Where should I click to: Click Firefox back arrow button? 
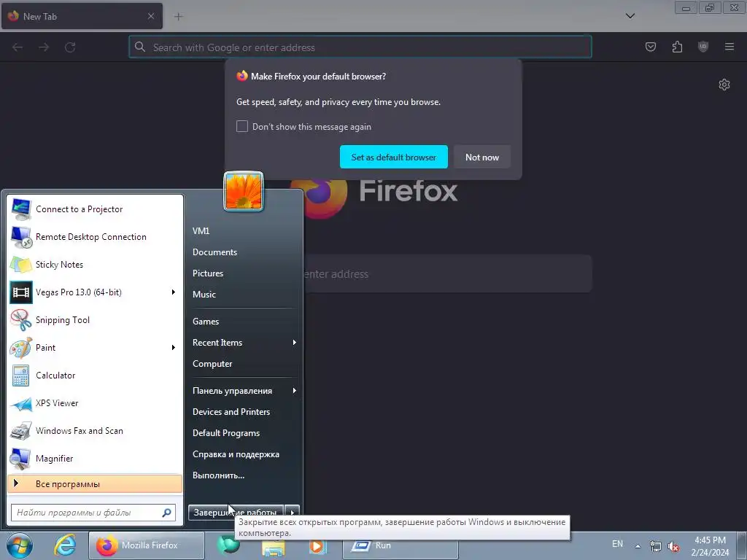(x=18, y=47)
